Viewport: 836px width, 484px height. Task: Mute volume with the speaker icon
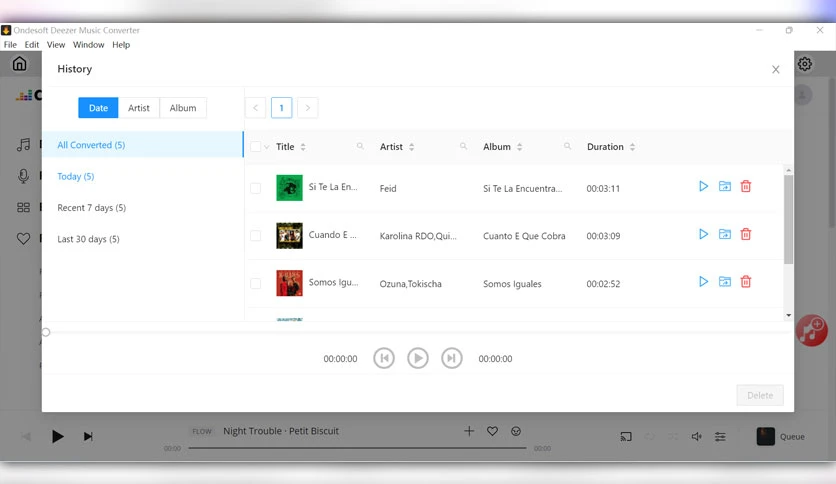click(696, 437)
